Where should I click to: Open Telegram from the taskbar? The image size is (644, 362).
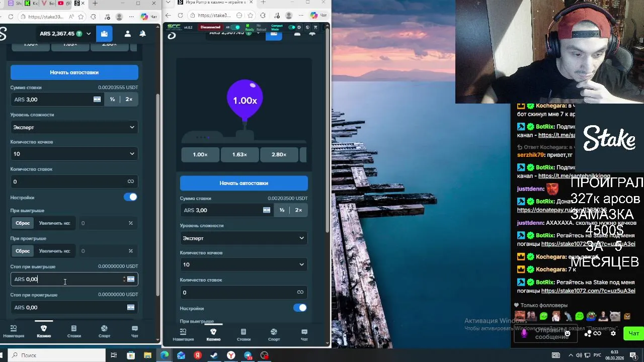pos(248,355)
